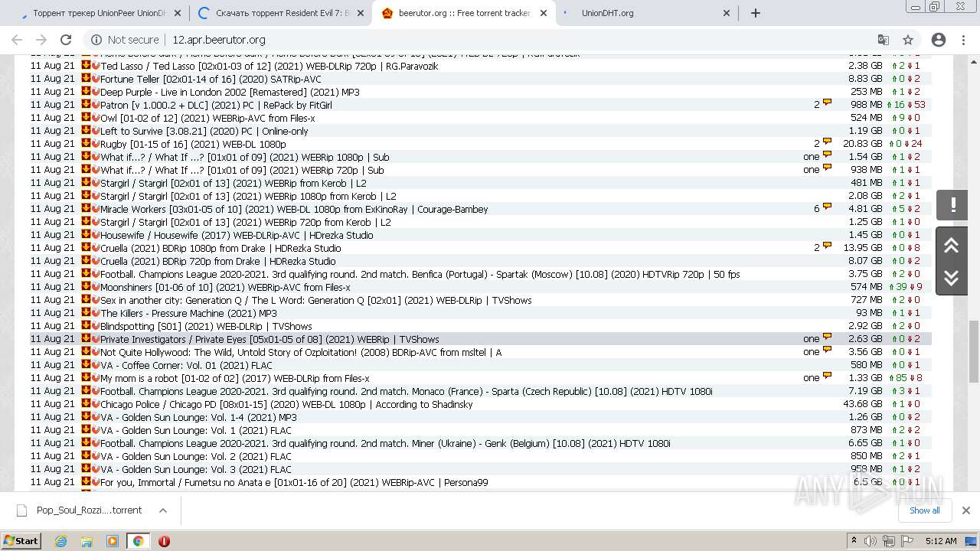This screenshot has height=551, width=980.
Task: Click the page vertical scrollbar thumb
Action: click(x=974, y=350)
